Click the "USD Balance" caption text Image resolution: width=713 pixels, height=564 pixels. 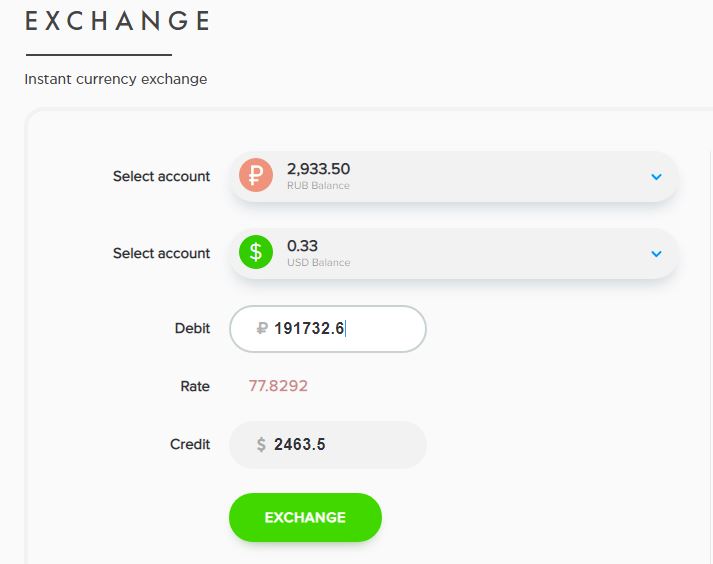(x=318, y=263)
